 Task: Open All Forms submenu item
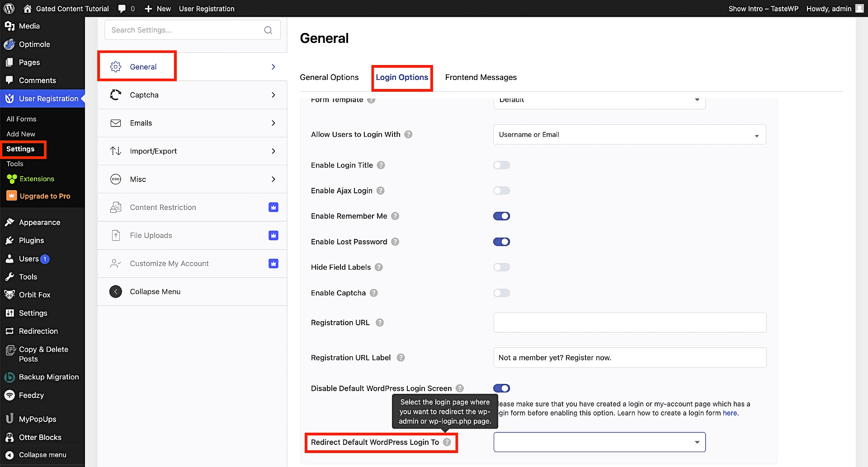[x=21, y=119]
